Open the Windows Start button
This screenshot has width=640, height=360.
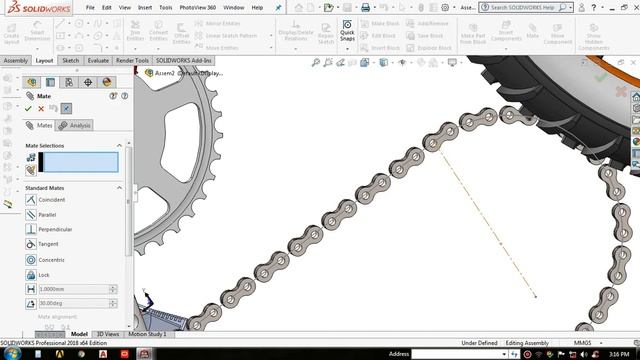12,353
